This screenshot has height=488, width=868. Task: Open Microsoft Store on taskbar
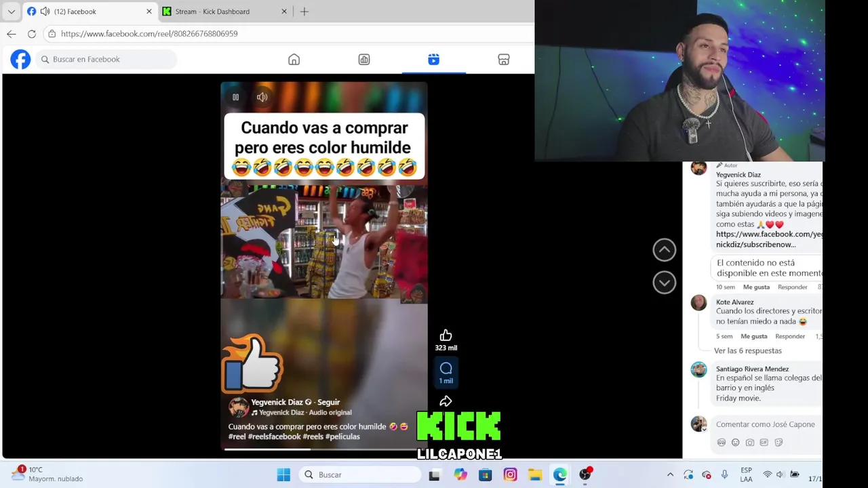pyautogui.click(x=485, y=475)
